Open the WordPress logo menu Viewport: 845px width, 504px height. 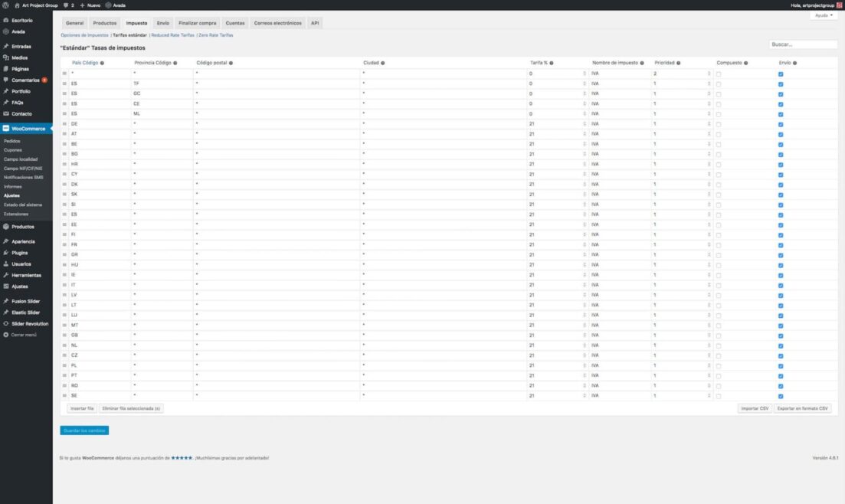click(5, 5)
